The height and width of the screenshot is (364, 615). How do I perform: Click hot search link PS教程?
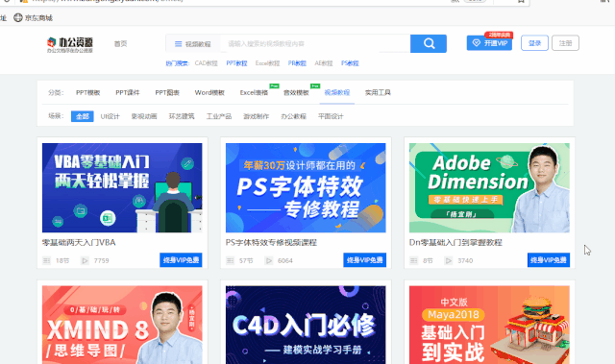[x=350, y=63]
